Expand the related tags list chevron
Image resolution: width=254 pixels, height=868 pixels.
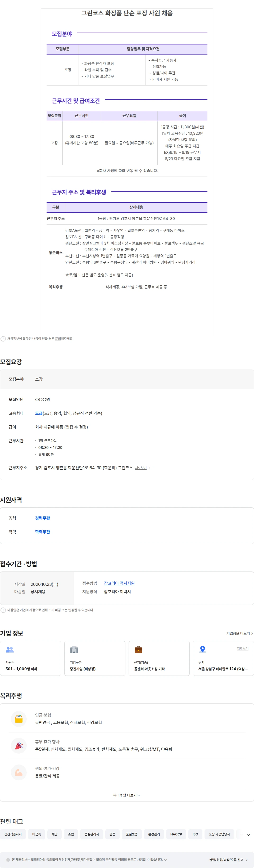(x=248, y=835)
